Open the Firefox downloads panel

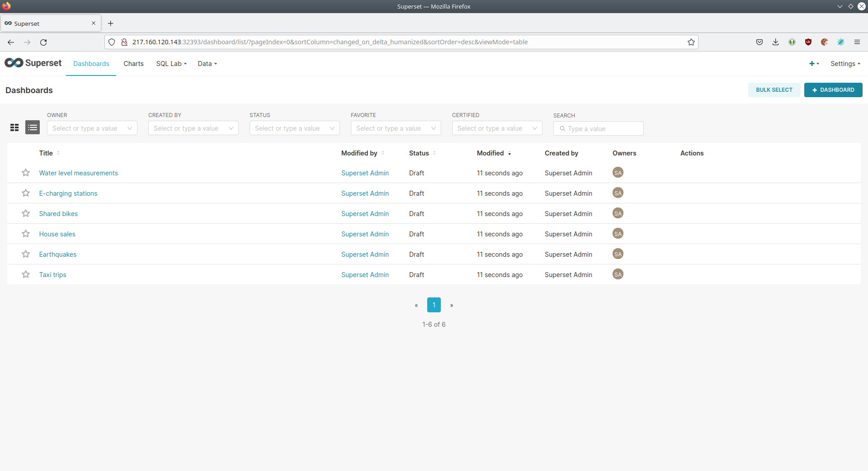coord(775,42)
